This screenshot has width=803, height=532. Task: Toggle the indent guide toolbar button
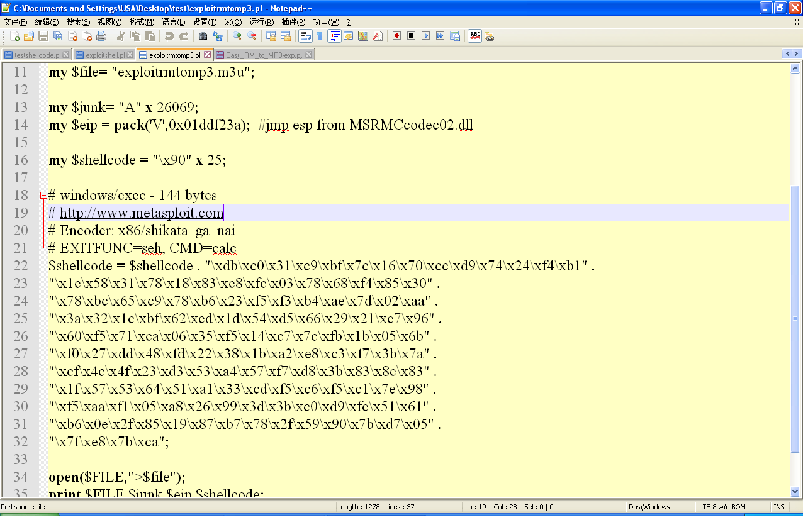(335, 36)
